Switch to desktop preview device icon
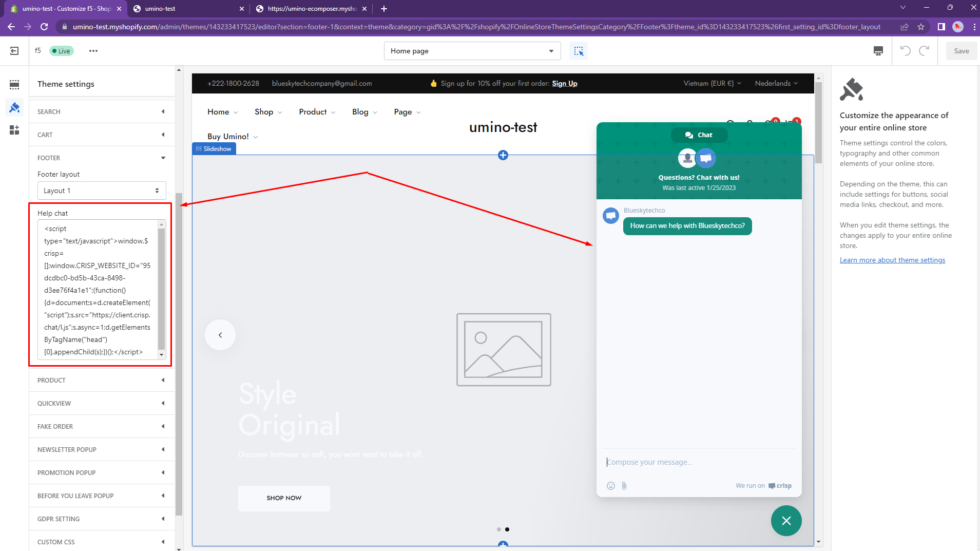The height and width of the screenshot is (551, 980). (x=878, y=51)
